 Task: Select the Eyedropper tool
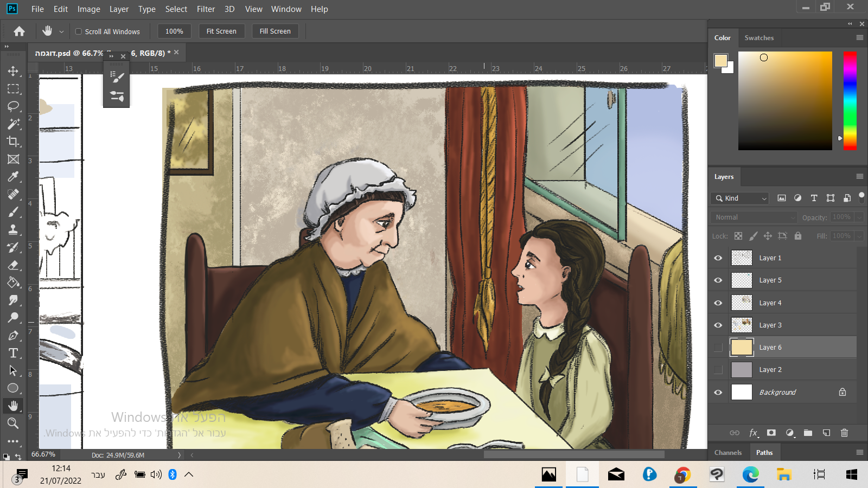(x=13, y=177)
